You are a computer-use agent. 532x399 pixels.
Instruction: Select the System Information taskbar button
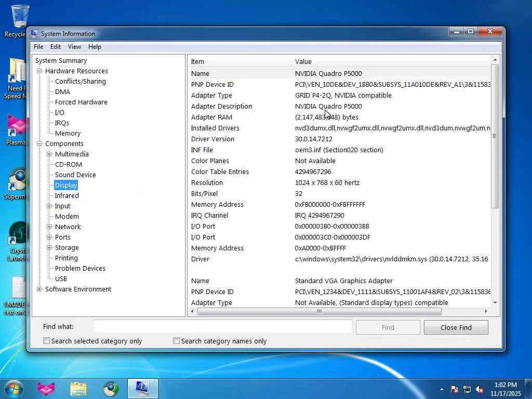[x=142, y=389]
